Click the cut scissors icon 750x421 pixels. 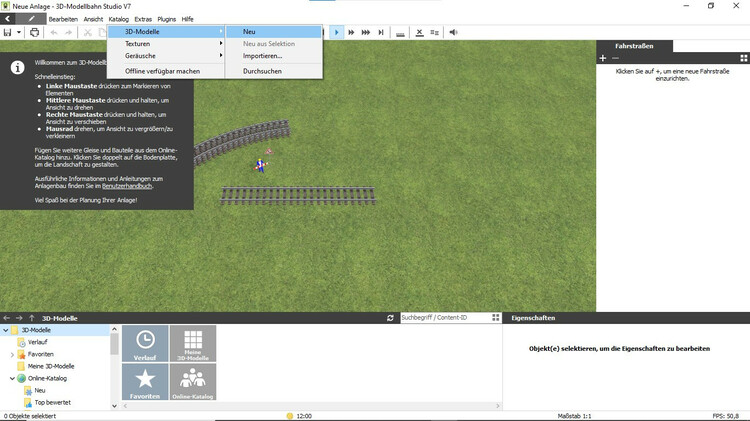(88, 33)
